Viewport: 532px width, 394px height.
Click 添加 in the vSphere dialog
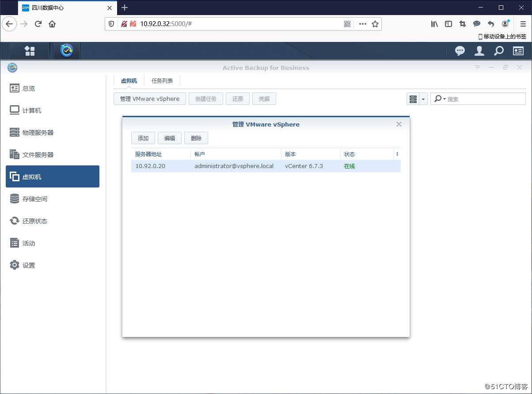pyautogui.click(x=143, y=138)
